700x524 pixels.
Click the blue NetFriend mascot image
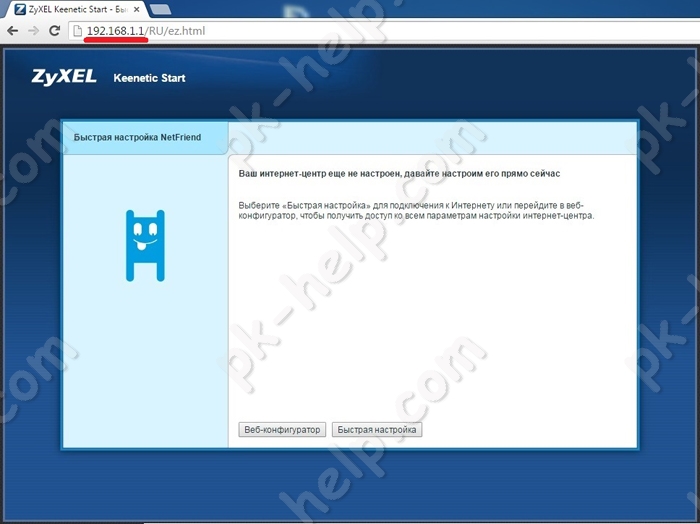pos(145,246)
